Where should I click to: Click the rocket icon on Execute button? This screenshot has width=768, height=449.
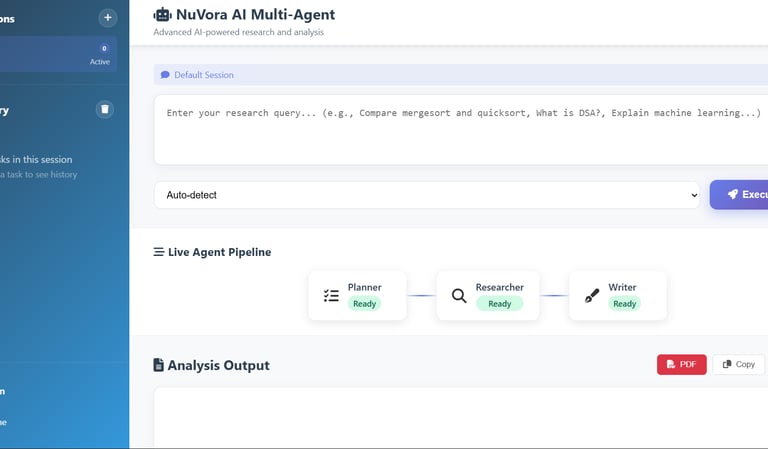[x=733, y=194]
